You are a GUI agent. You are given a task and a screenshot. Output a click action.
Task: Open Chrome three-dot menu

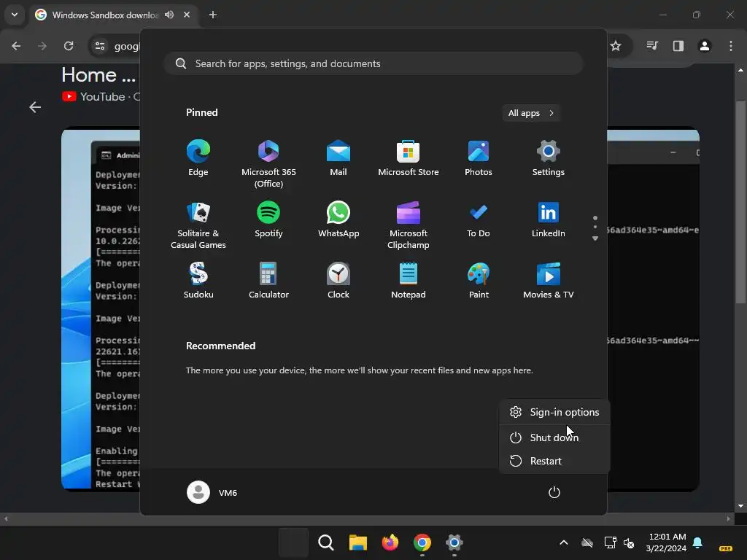[x=731, y=46]
